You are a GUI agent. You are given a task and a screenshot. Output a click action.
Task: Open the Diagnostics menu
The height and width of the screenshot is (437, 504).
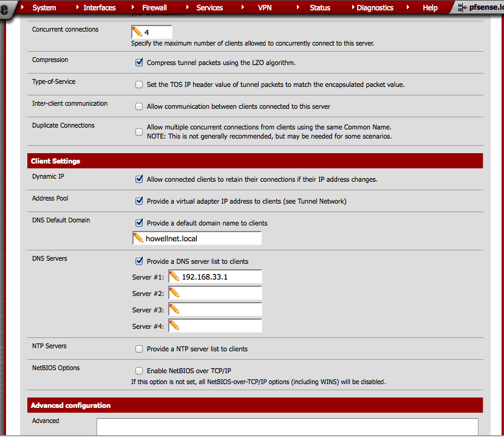(375, 8)
